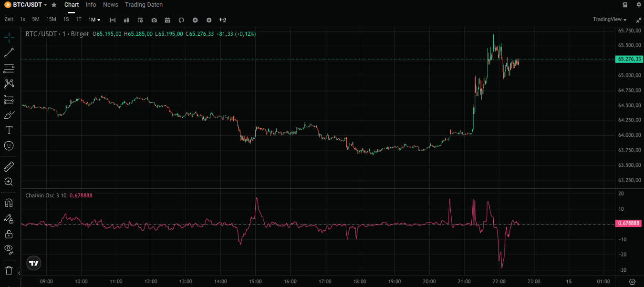The image size is (644, 287).
Task: Take a chart snapshot with camera icon
Action: coord(154,20)
